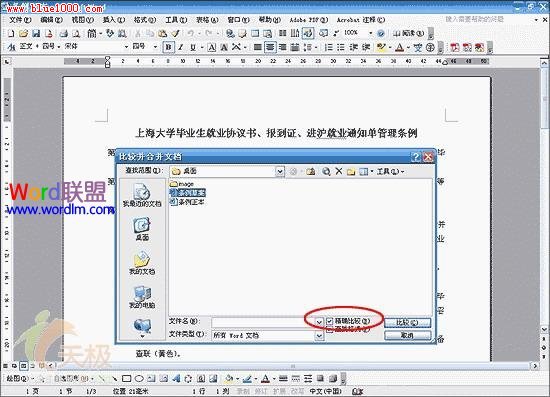550x397 pixels.
Task: Click the New blank document icon
Action: (x=11, y=33)
